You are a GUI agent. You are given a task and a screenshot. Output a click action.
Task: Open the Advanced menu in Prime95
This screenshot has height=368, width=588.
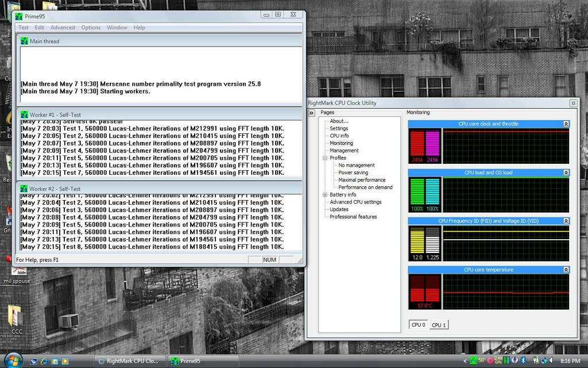click(x=63, y=28)
